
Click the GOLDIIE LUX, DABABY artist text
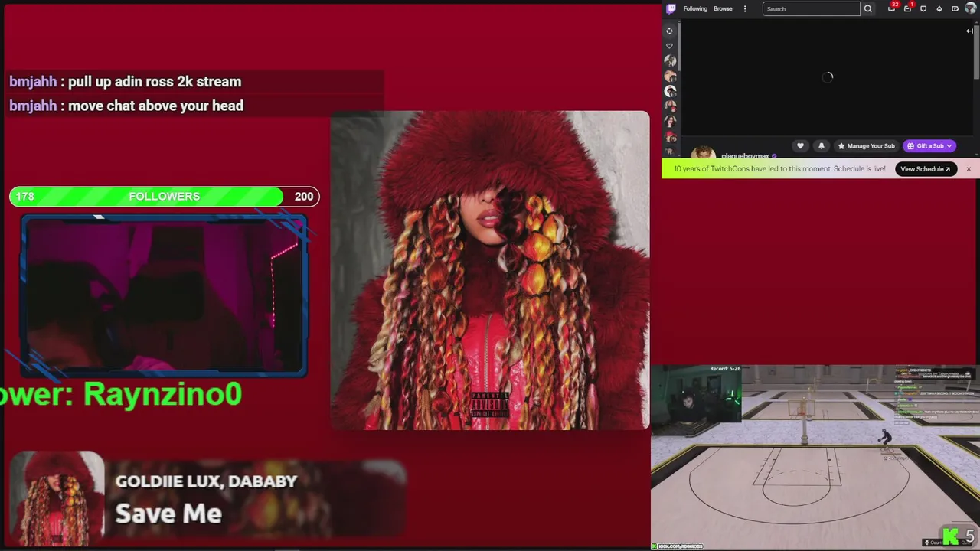pyautogui.click(x=206, y=481)
